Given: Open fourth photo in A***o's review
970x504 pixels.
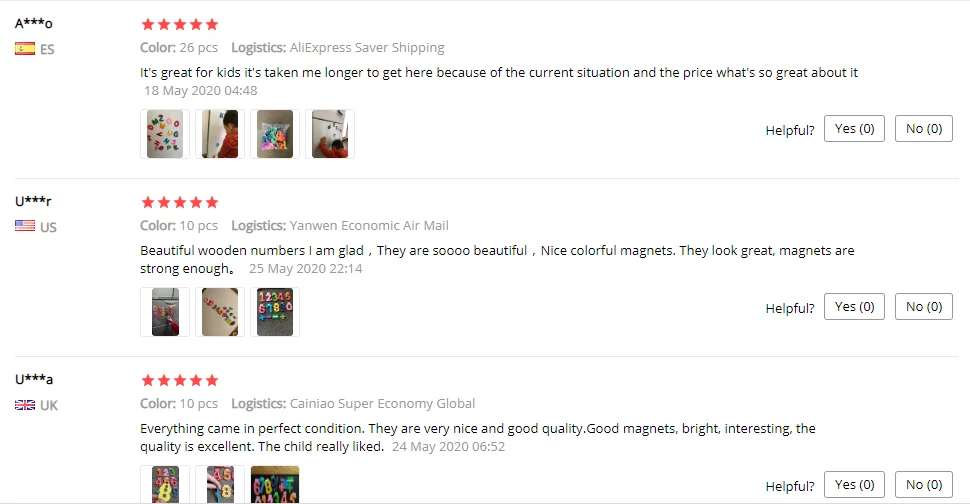Looking at the screenshot, I should [x=330, y=134].
